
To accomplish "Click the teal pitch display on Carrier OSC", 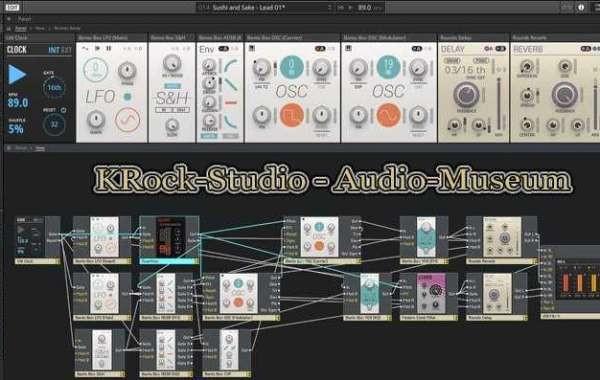I will 292,67.
